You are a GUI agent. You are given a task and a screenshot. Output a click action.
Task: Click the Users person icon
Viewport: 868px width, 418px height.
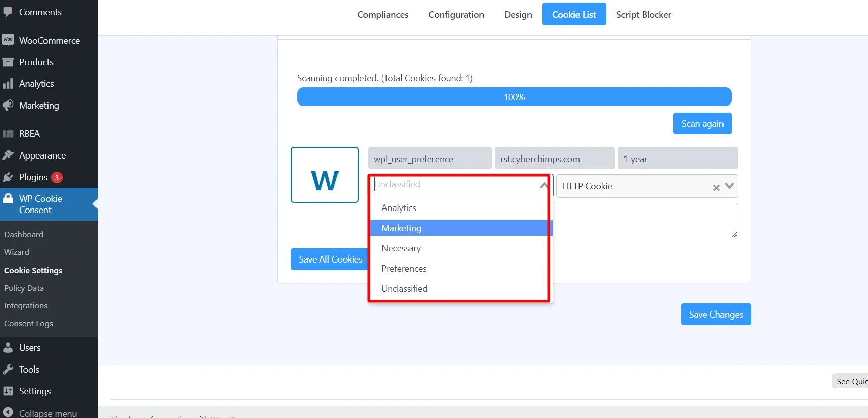tap(8, 348)
